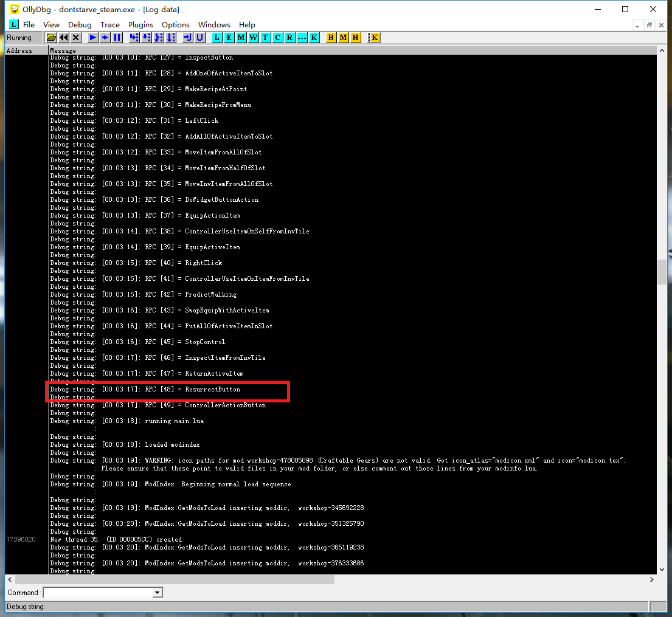Expand the Command dropdown arrow
The image size is (672, 617).
click(x=158, y=593)
